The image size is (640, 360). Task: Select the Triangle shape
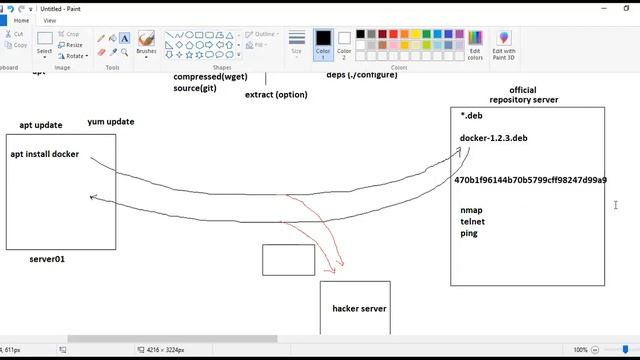tap(229, 35)
